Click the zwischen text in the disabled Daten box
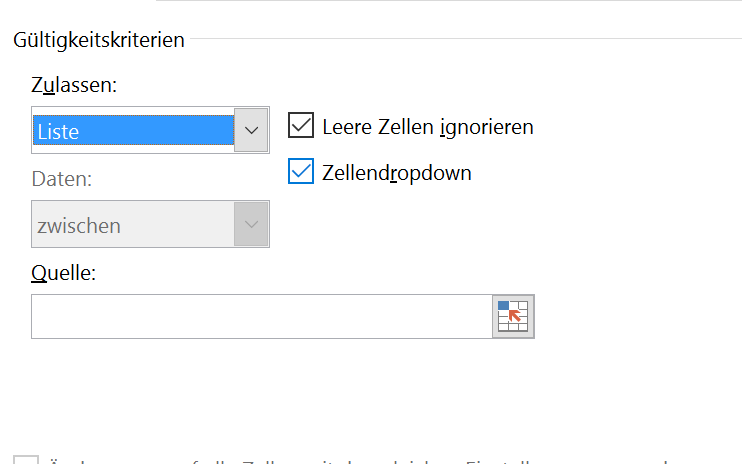742x464 pixels. (79, 226)
